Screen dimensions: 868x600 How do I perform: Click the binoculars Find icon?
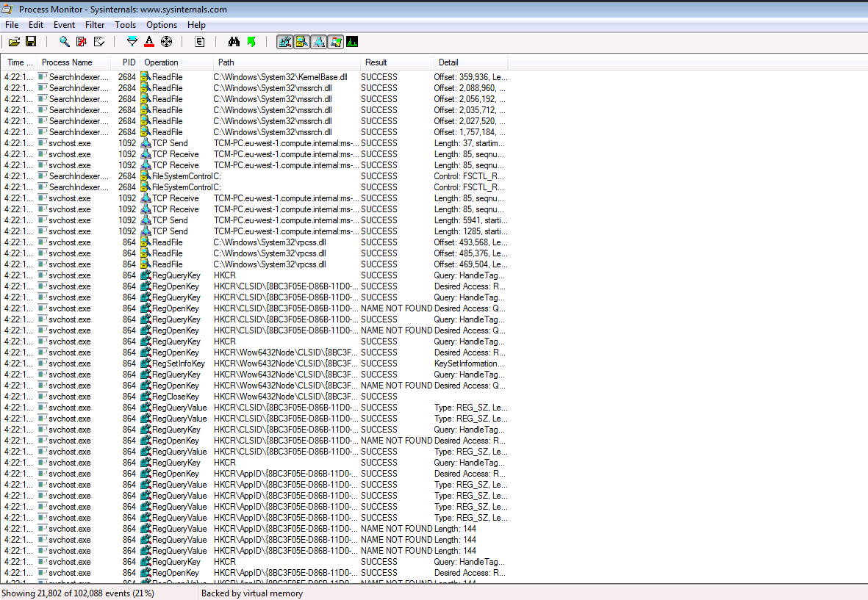[234, 42]
